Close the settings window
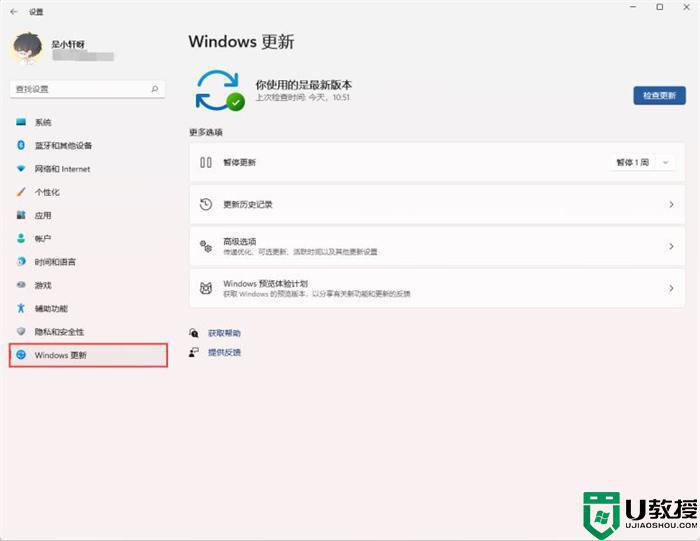This screenshot has height=541, width=700. pos(687,7)
